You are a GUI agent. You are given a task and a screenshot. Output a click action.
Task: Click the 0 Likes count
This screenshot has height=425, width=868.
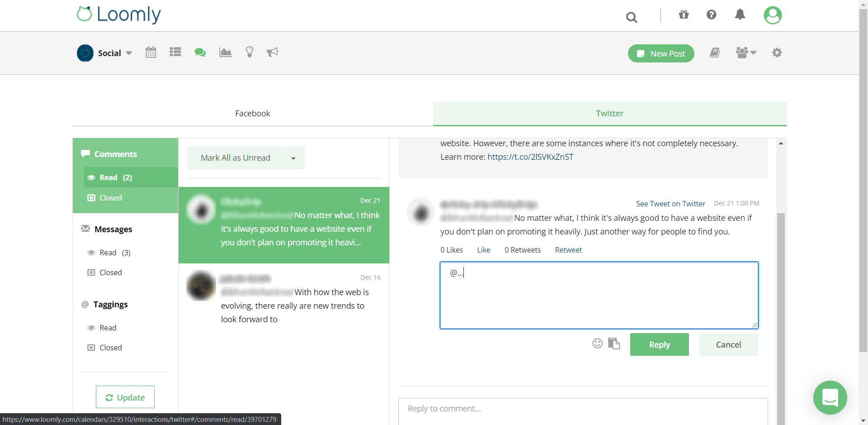click(452, 250)
